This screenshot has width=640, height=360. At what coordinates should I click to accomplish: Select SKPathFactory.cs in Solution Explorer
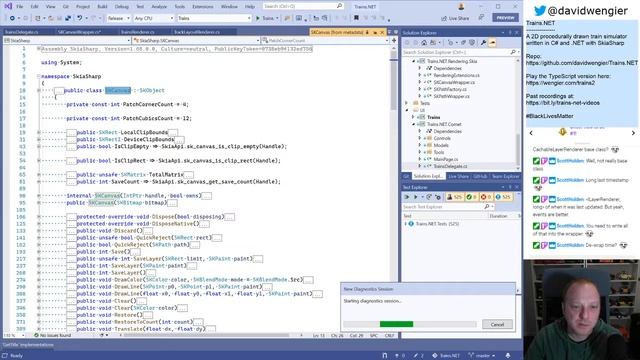click(450, 89)
